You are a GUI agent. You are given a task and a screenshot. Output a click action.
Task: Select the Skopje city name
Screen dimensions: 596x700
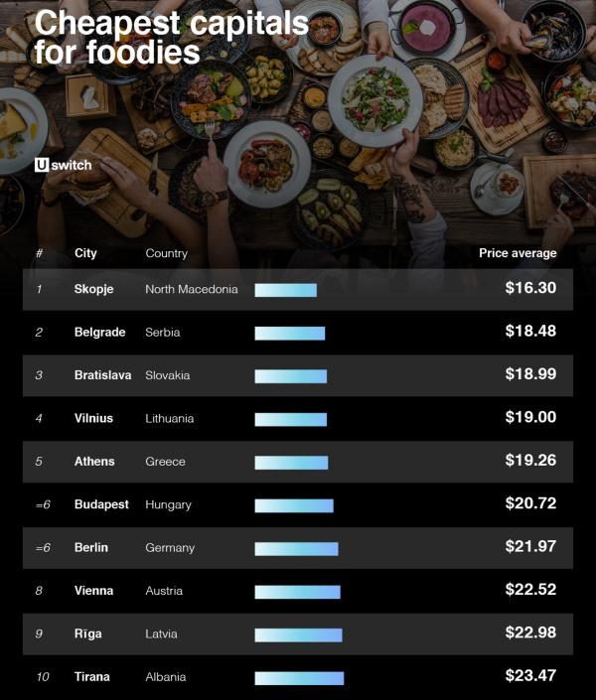pos(93,289)
